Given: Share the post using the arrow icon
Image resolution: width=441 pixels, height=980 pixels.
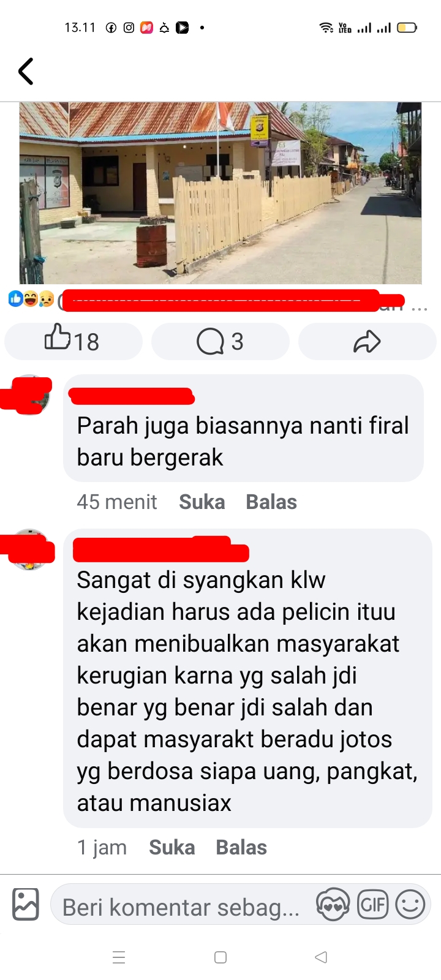Looking at the screenshot, I should click(367, 341).
